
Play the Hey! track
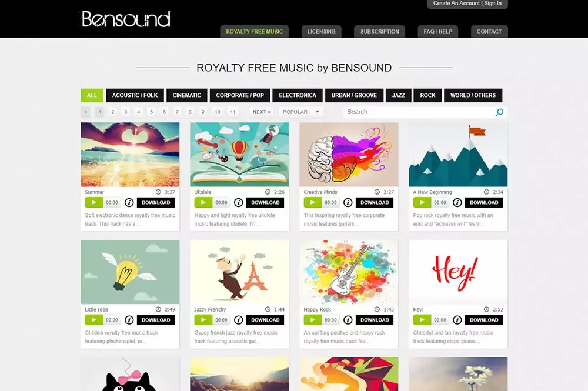coord(422,320)
